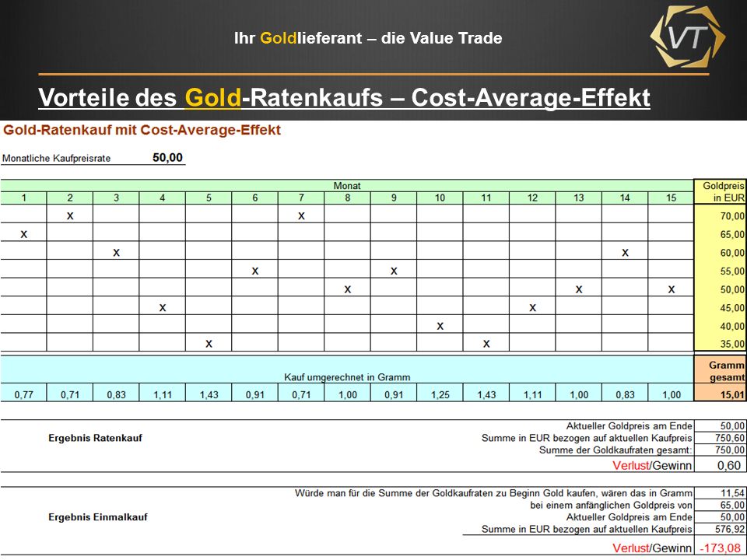Click the x mark in month 2 column
Viewport: 747px width, 560px height.
click(x=70, y=215)
